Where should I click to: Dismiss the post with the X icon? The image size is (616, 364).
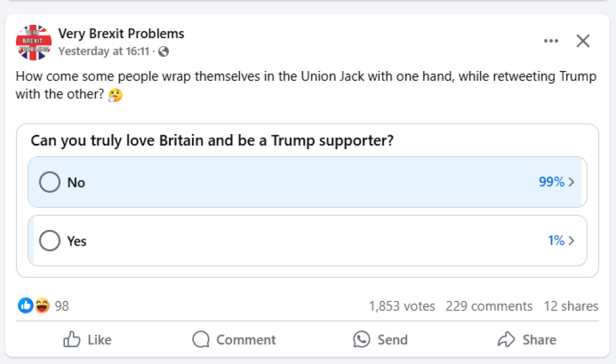click(x=583, y=41)
